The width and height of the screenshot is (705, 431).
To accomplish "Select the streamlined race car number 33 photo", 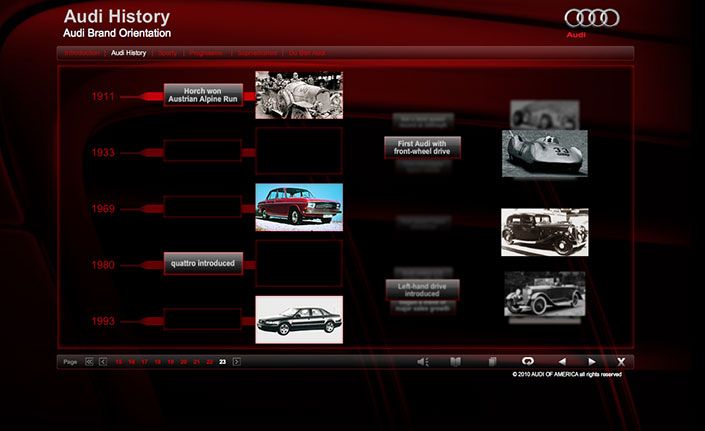I will click(544, 153).
